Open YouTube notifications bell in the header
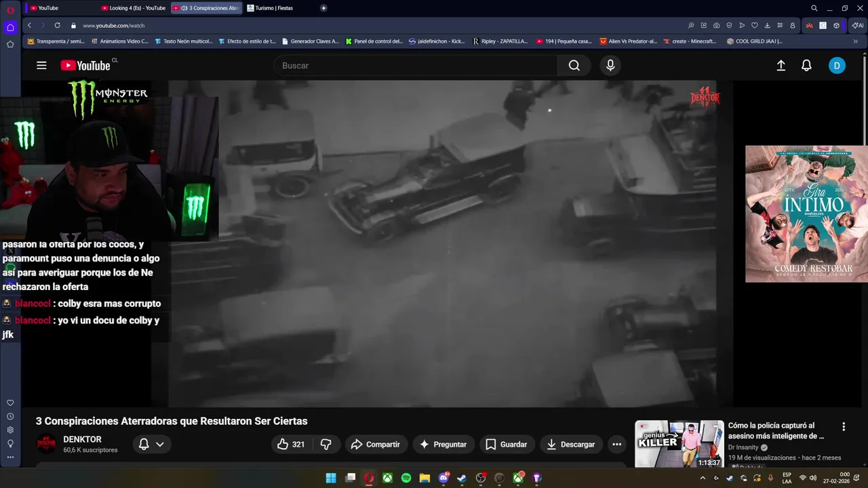Screen dimensions: 868x488 pos(806,65)
